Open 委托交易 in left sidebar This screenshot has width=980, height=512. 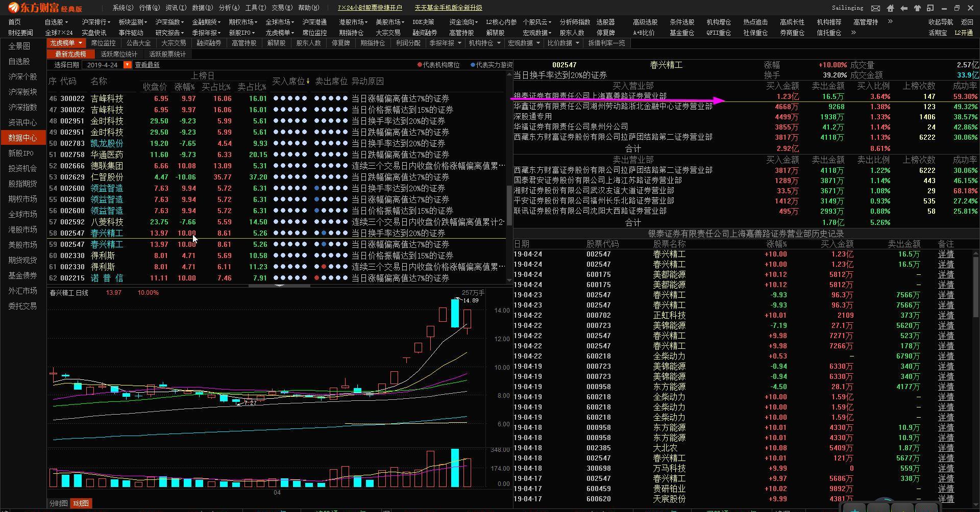click(23, 306)
